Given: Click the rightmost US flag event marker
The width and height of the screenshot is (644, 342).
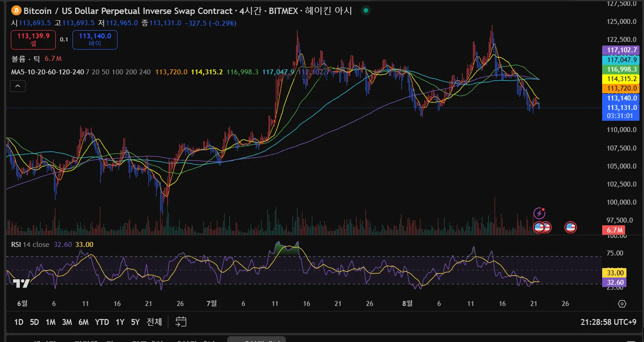Looking at the screenshot, I should 571,228.
